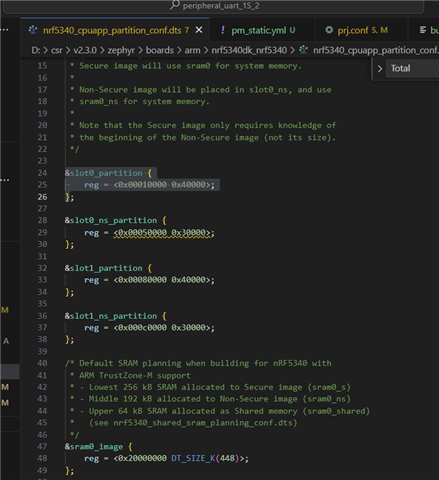Click the arm breadcrumb segment
The width and height of the screenshot is (439, 480).
click(x=192, y=50)
